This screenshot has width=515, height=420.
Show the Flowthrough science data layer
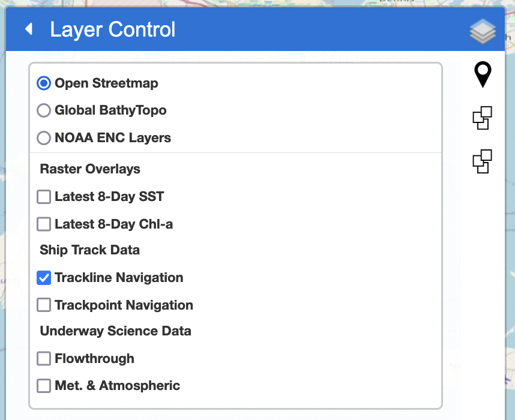(44, 359)
